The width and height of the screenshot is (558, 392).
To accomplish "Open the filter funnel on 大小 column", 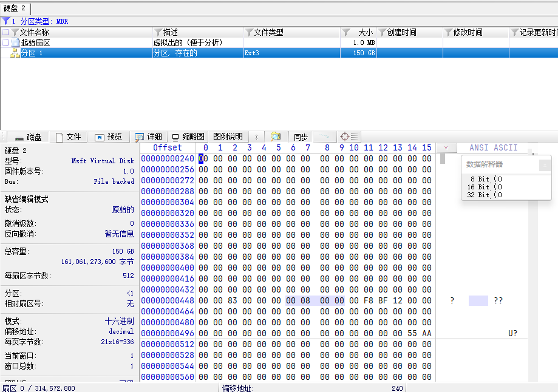I will [x=345, y=32].
